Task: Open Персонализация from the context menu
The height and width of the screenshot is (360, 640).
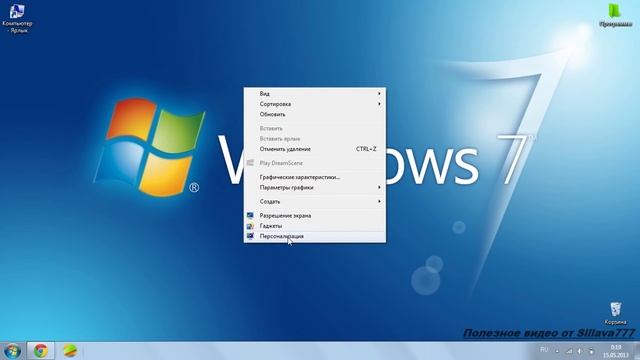Action: coord(315,236)
